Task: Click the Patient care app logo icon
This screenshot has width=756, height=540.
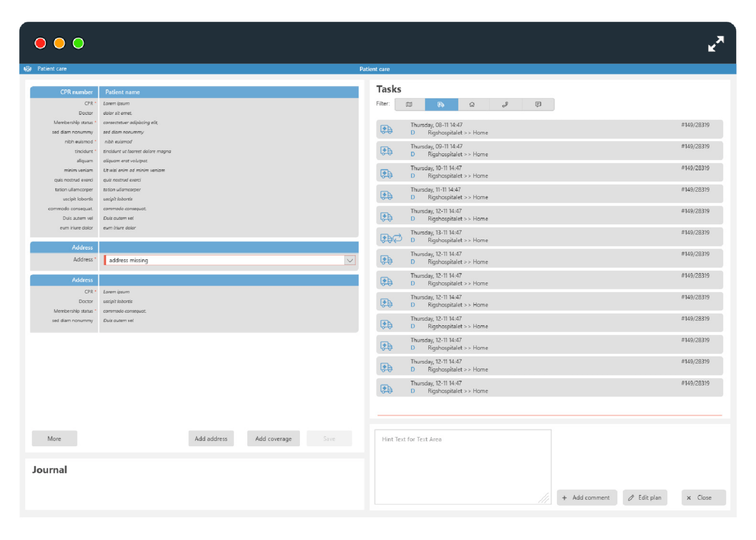Action: click(28, 69)
